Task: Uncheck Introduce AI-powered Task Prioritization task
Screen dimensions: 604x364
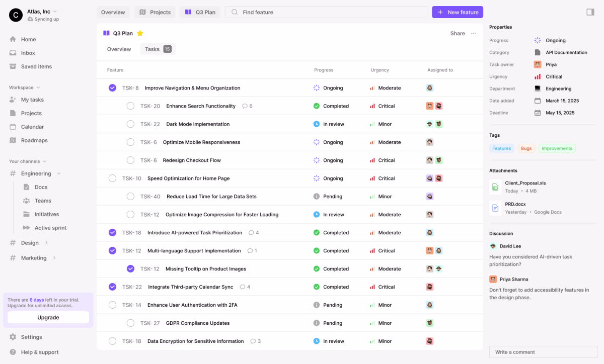Action: point(112,233)
